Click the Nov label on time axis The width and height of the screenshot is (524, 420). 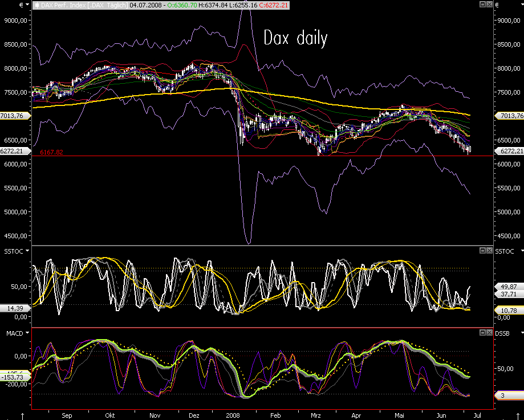click(x=155, y=415)
